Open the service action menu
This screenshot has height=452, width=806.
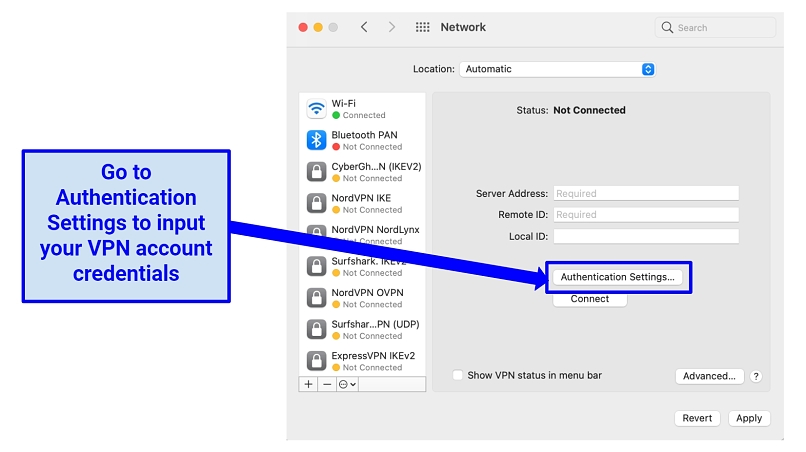click(x=347, y=384)
